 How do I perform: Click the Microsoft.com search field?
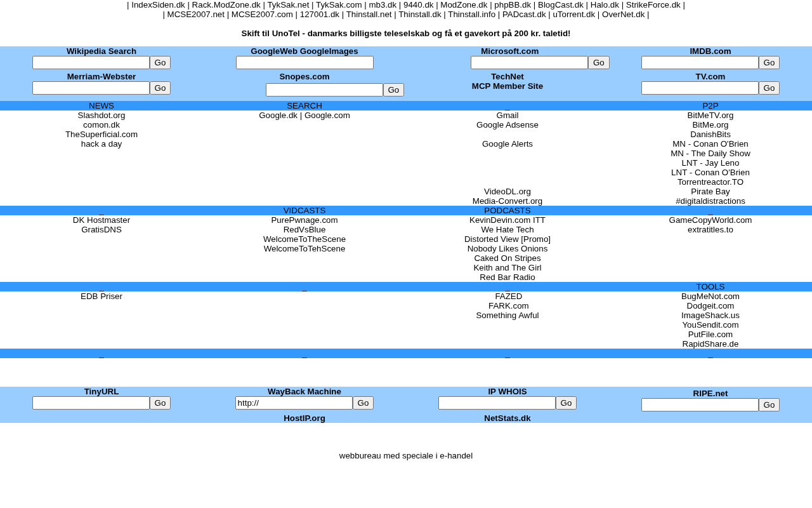tap(529, 63)
